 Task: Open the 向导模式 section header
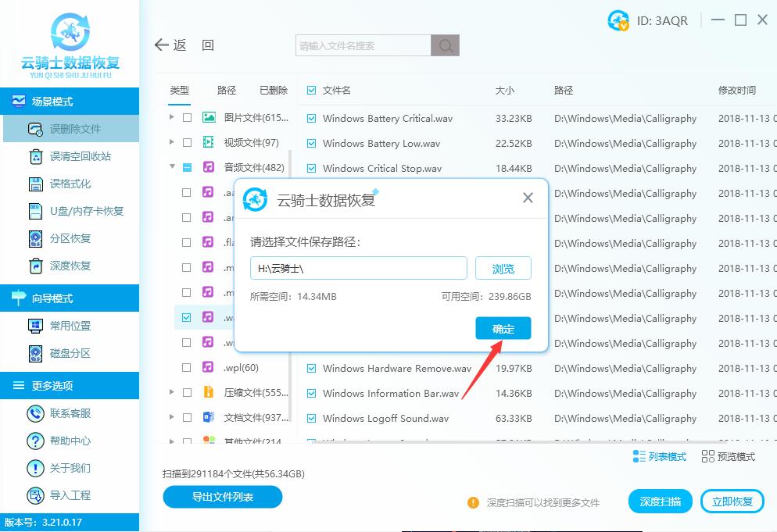(x=70, y=298)
